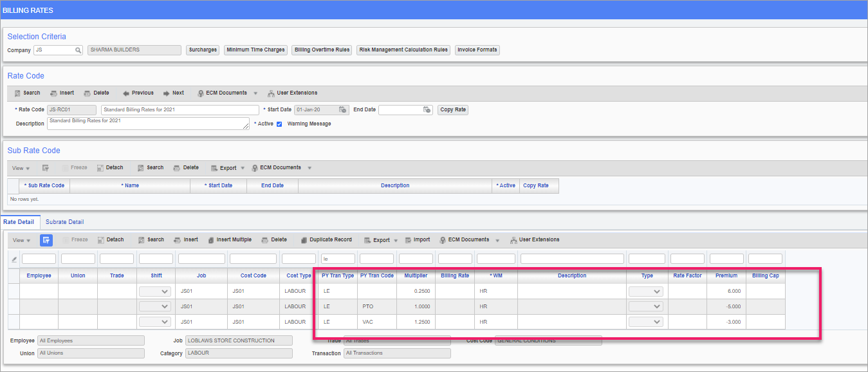Viewport: 868px width, 372px height.
Task: Open the View menu in Rate Detail
Action: click(x=21, y=240)
